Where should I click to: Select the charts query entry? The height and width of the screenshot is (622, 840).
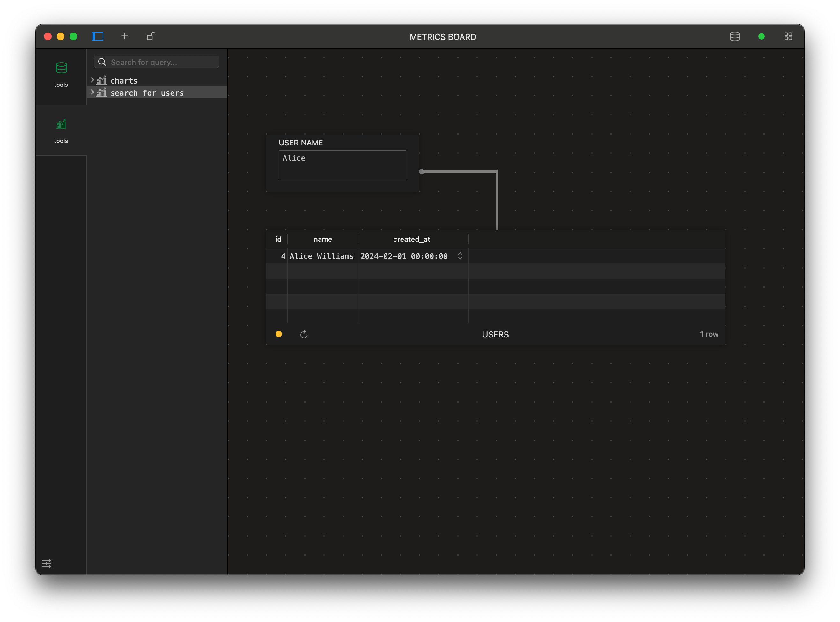(157, 80)
